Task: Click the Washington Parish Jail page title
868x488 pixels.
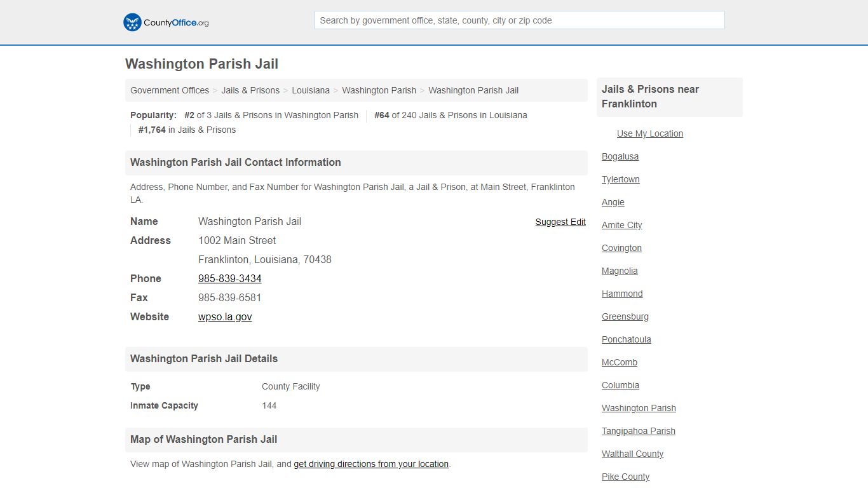Action: (201, 64)
